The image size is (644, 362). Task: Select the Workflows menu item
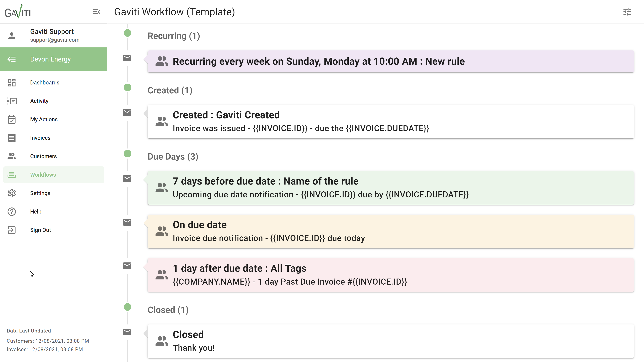click(x=43, y=175)
